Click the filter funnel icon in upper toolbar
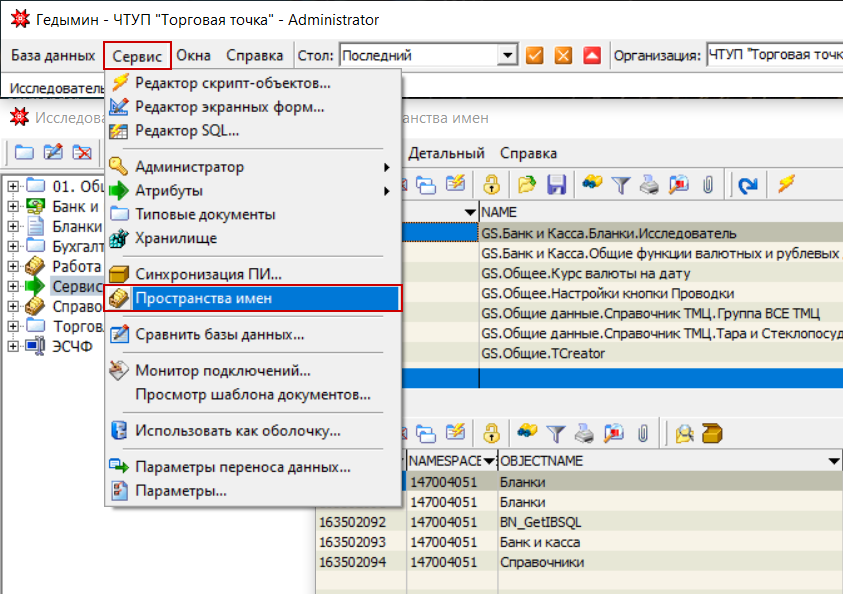This screenshot has height=594, width=843. [x=621, y=184]
